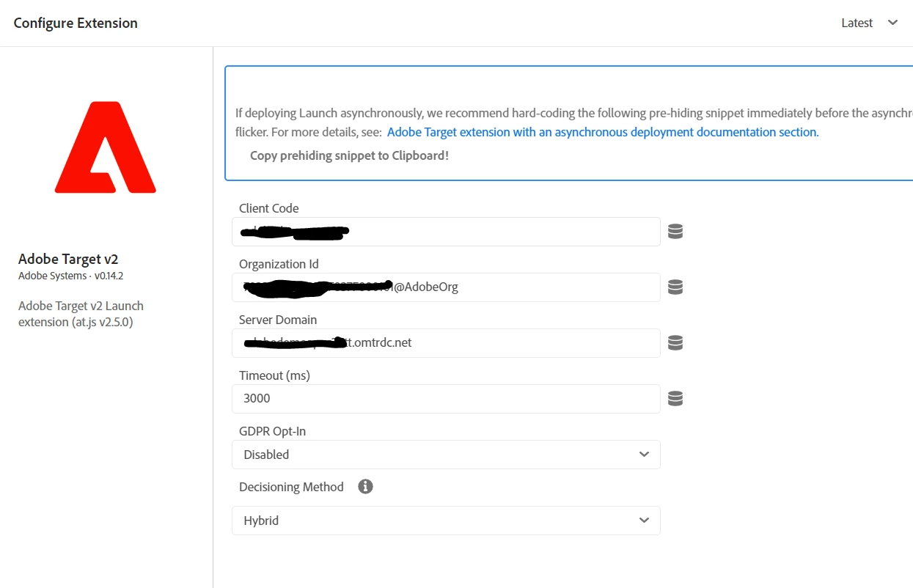Open data element picker for Client Code
This screenshot has height=588, width=913.
point(675,232)
